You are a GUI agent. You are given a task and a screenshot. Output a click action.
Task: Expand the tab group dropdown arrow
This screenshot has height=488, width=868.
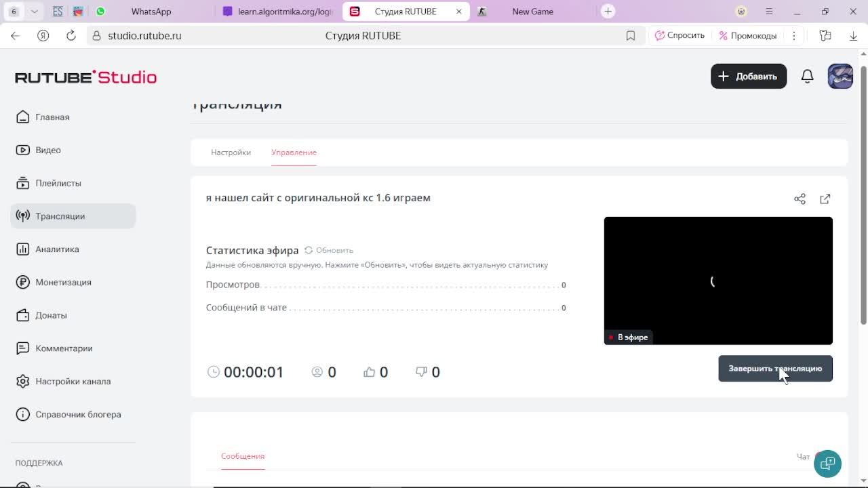coord(34,12)
